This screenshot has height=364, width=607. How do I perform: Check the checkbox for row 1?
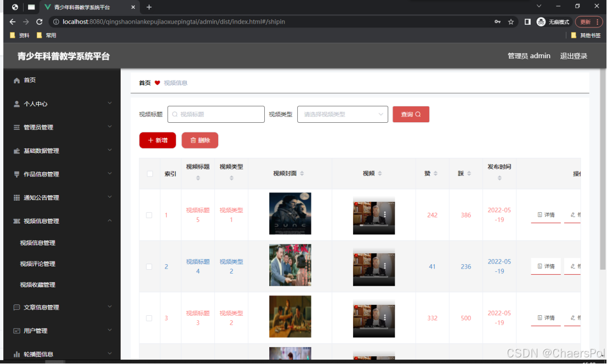pos(149,215)
